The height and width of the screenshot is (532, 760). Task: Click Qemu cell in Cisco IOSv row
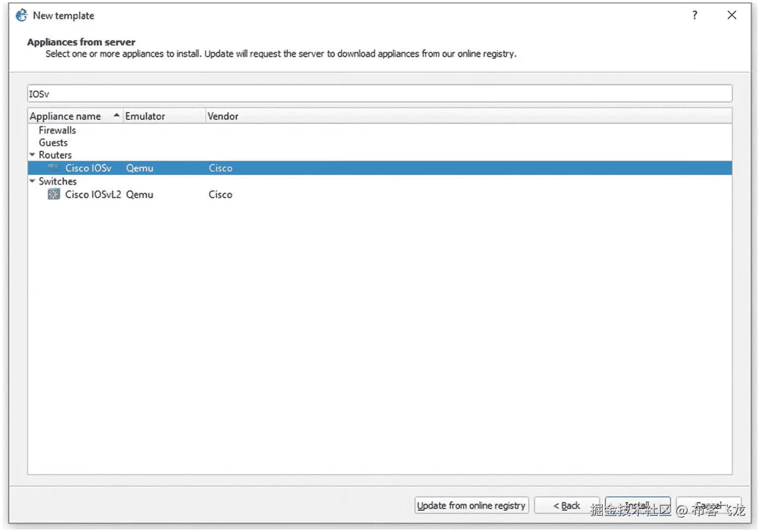(x=140, y=168)
